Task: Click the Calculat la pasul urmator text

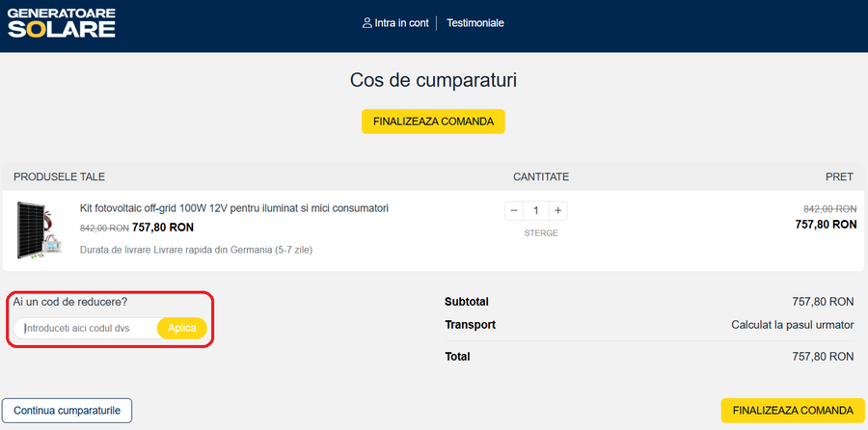Action: 792,325
